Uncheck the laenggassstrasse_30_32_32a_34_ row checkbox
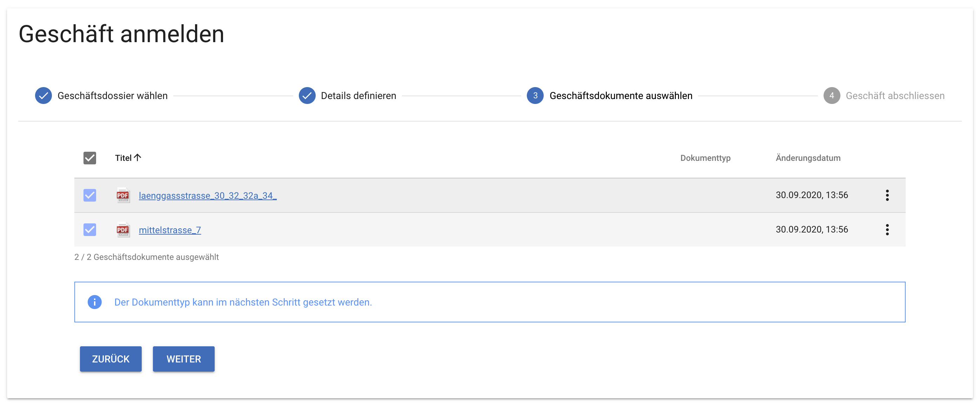Viewport: 980px width, 406px height. 90,195
